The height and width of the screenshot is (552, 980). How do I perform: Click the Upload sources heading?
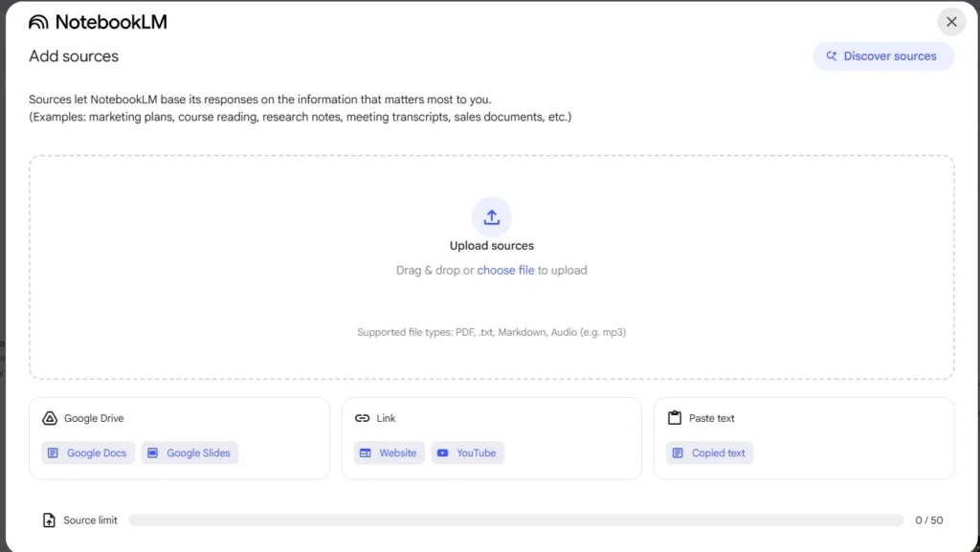[x=491, y=246]
